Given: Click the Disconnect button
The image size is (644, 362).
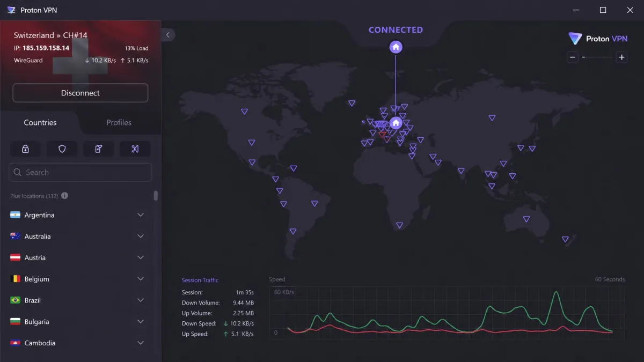Looking at the screenshot, I should 80,93.
